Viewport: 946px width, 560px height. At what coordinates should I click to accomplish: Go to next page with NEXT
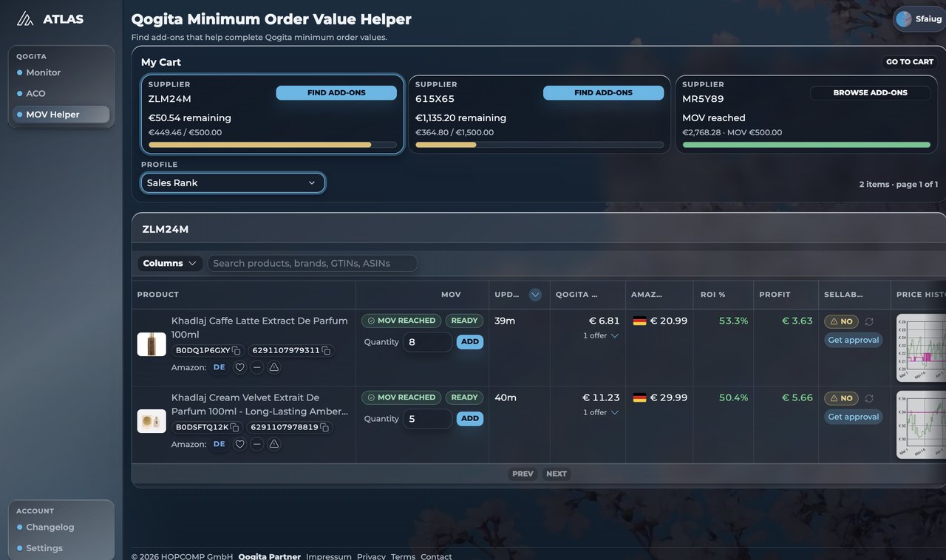pos(557,474)
